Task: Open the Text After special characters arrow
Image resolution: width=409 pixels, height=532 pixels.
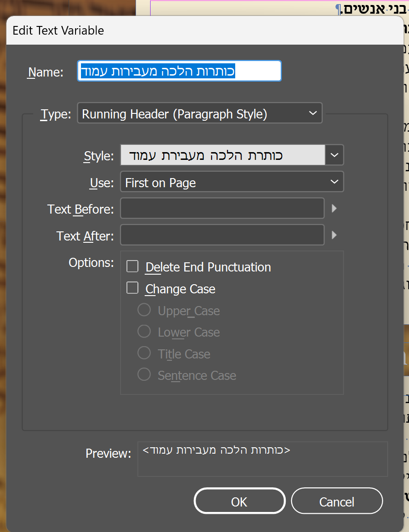Action: coord(334,235)
